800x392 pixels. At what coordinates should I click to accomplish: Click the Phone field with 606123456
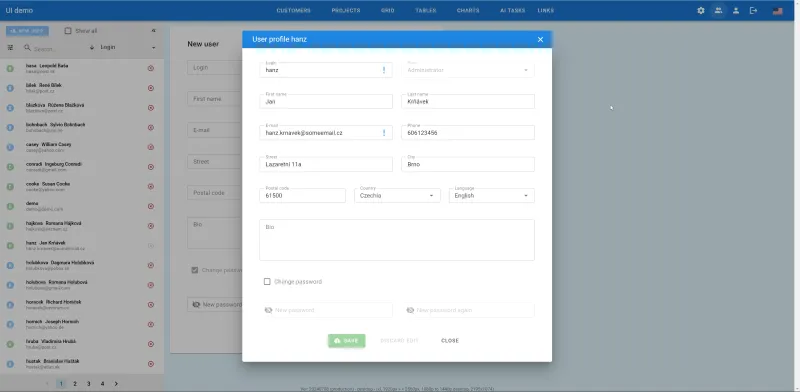click(x=468, y=133)
